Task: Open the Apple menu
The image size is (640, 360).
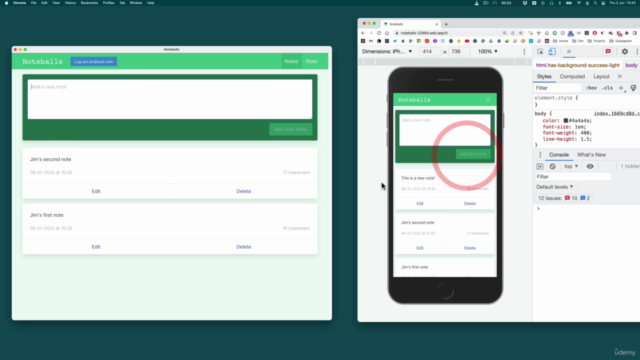Action: pos(6,3)
